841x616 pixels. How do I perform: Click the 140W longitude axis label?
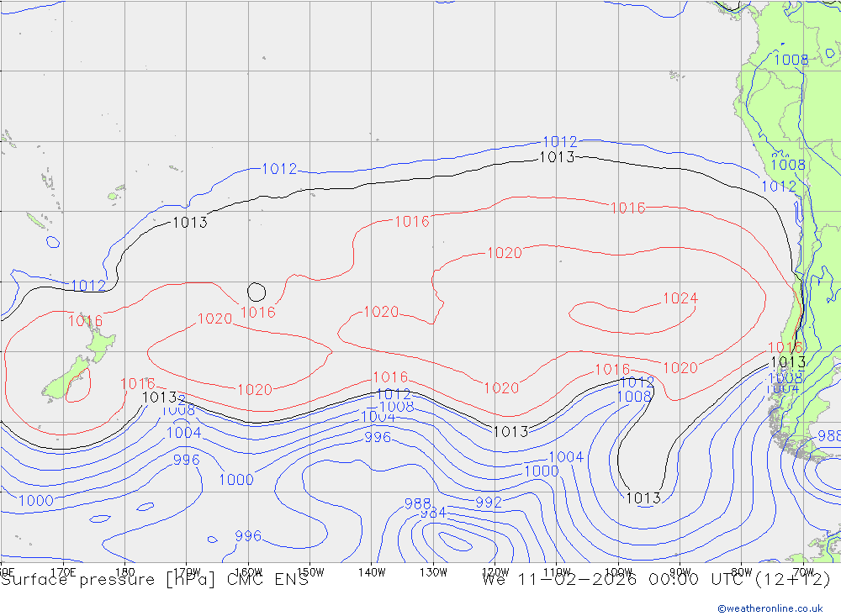(372, 572)
